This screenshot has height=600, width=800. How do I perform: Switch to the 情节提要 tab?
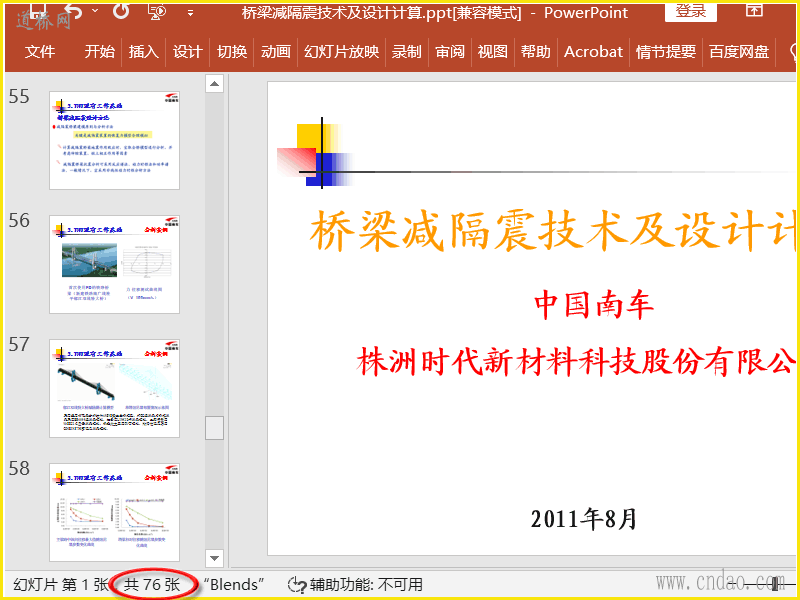coord(666,52)
